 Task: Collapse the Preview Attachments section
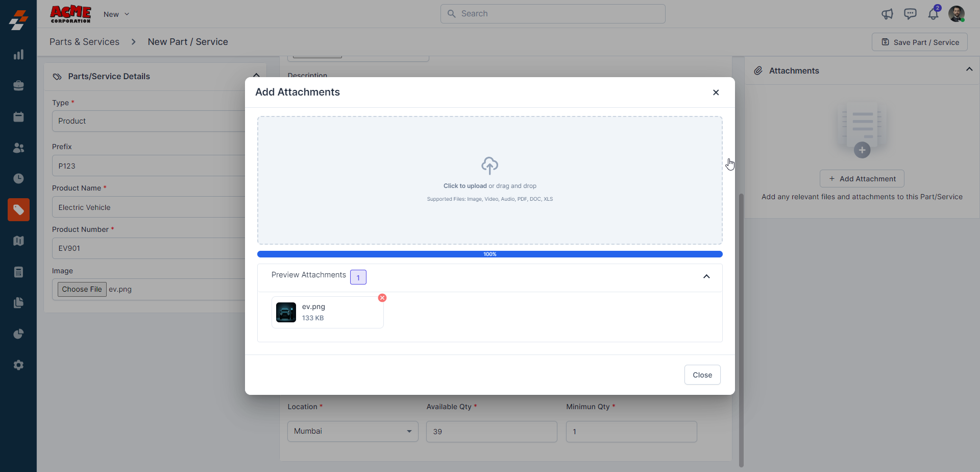706,276
